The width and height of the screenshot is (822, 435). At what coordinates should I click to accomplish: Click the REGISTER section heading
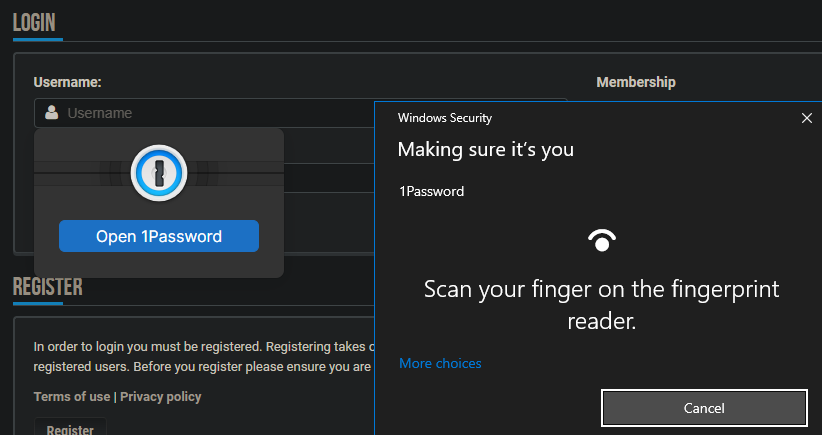click(47, 288)
